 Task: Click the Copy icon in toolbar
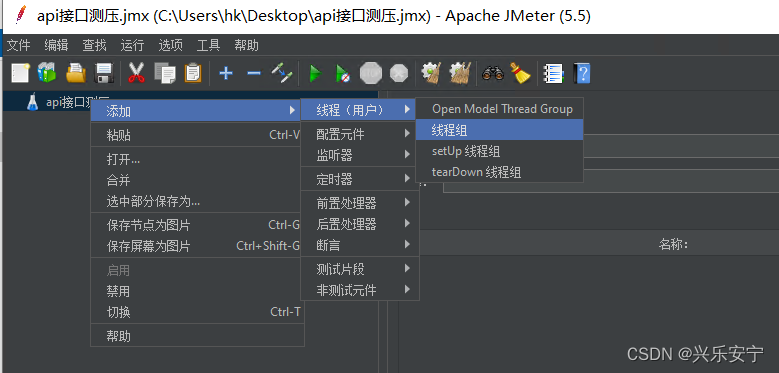164,74
